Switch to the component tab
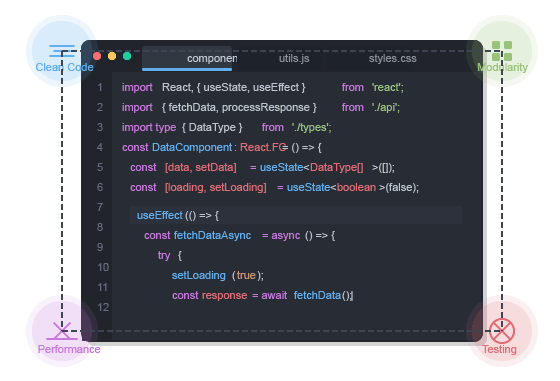The height and width of the screenshot is (381, 560). pyautogui.click(x=187, y=58)
